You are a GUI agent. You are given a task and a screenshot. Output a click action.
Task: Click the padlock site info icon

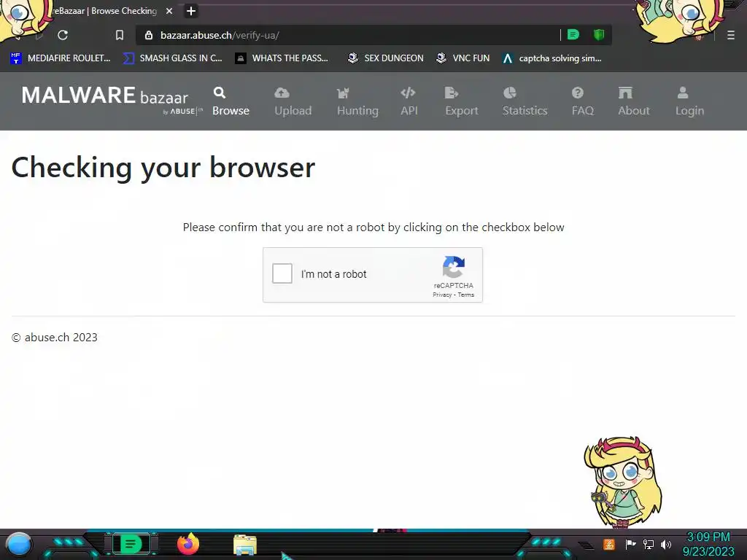pos(149,35)
